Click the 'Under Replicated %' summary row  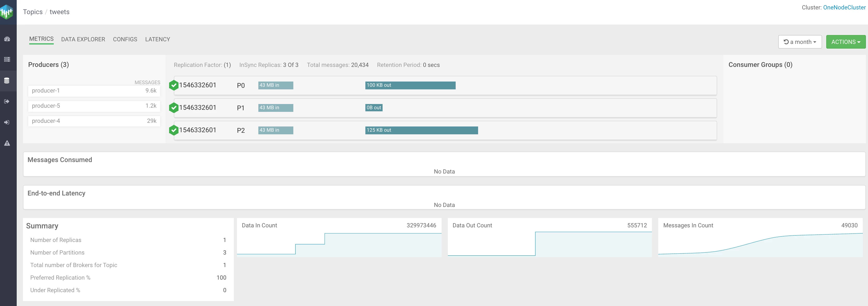pos(128,290)
